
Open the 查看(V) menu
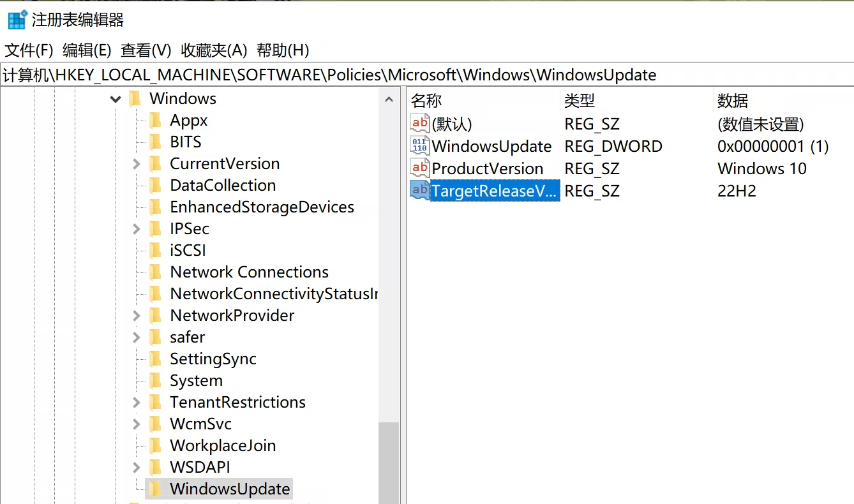[146, 50]
